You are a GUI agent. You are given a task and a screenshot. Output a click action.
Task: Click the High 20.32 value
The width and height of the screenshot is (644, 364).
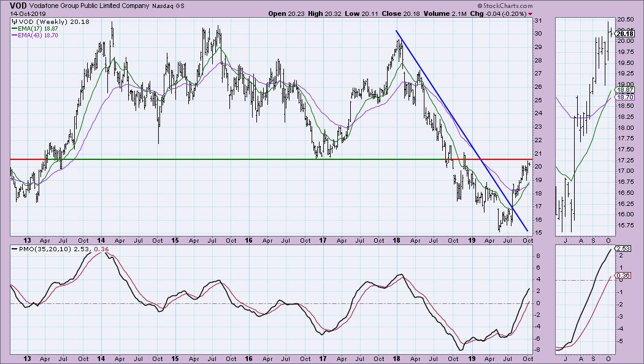(325, 13)
